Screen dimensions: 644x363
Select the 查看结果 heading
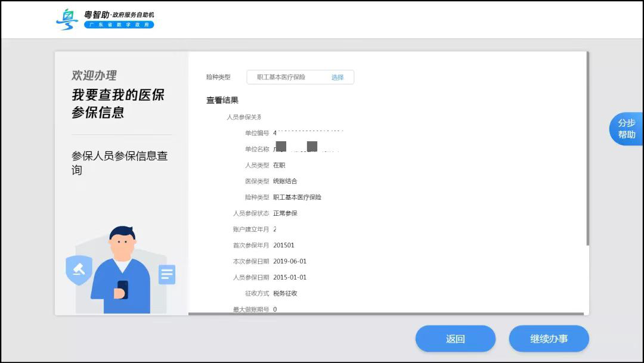[x=222, y=100]
